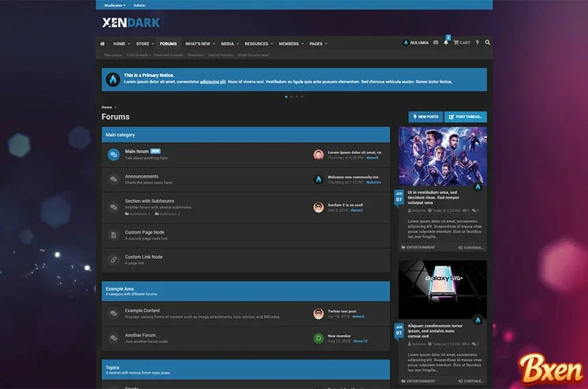Click author flame badge on Galaxy article
588x389 pixels.
coord(478,320)
